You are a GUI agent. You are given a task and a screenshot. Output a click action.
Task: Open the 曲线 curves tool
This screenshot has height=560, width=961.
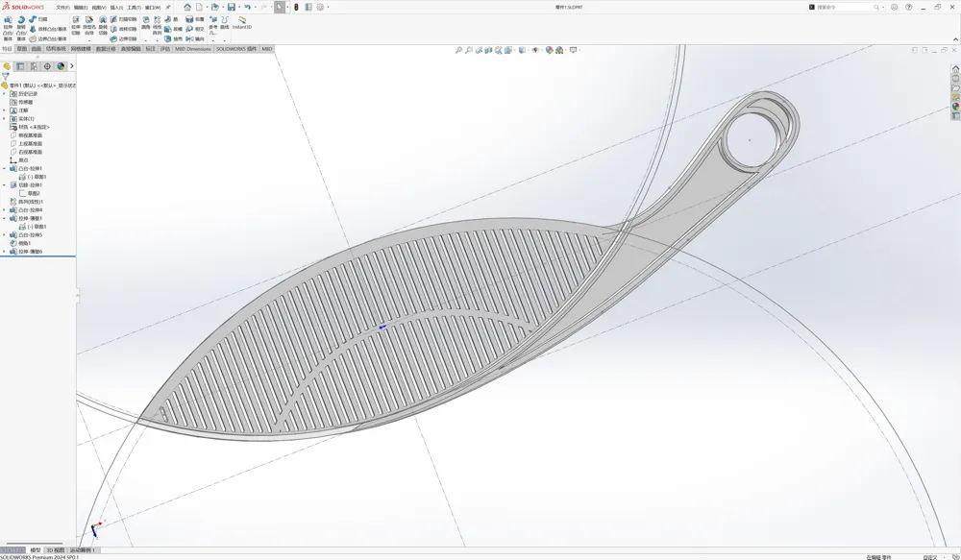tap(224, 23)
